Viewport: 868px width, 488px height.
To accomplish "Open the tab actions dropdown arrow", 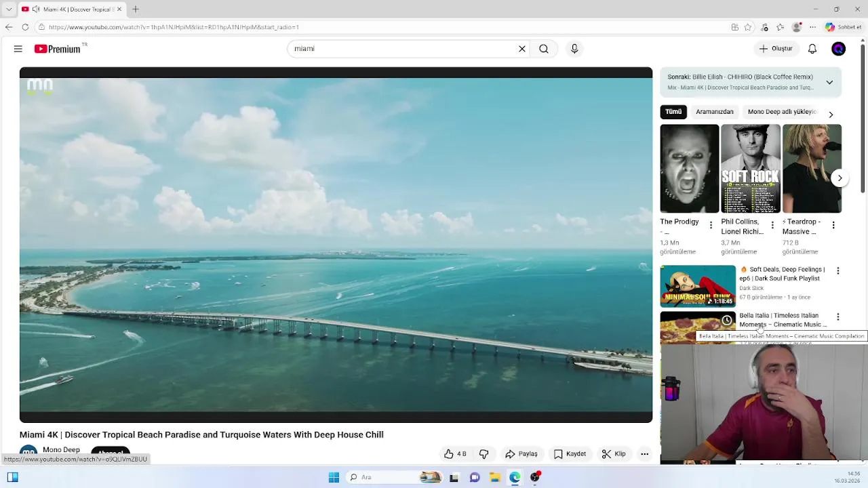I will [x=9, y=9].
